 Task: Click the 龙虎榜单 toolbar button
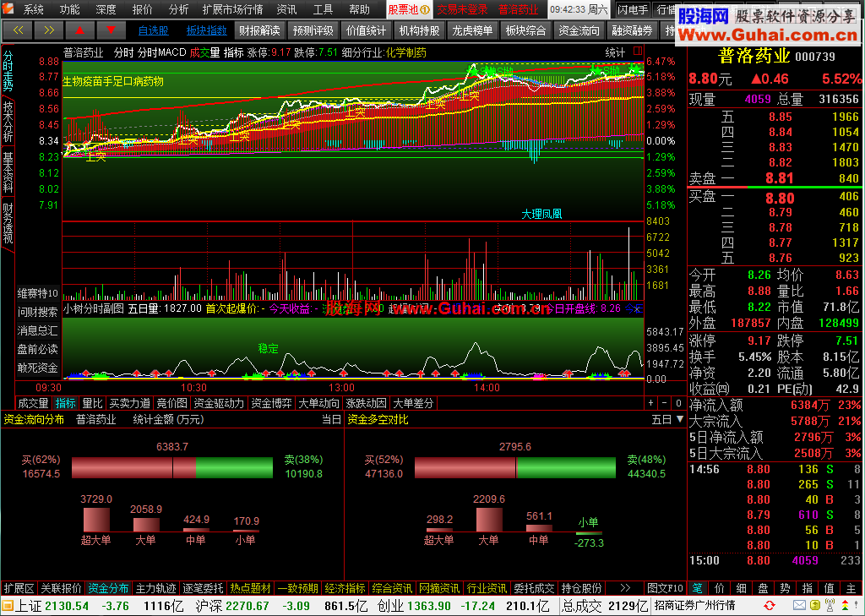(472, 31)
